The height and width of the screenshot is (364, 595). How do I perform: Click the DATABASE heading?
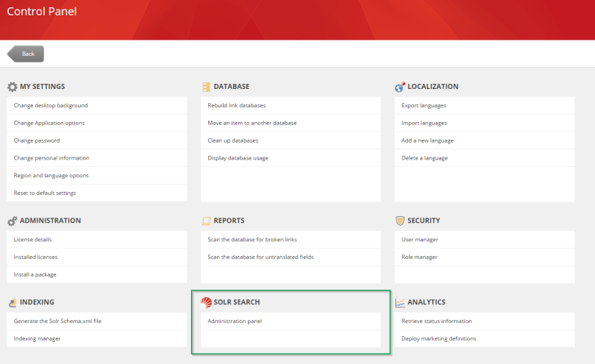click(232, 87)
